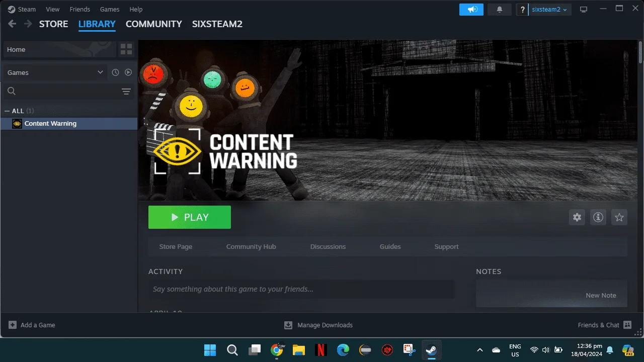The image size is (644, 362).
Task: Switch to the COMMUNITY tab
Action: coord(154,24)
